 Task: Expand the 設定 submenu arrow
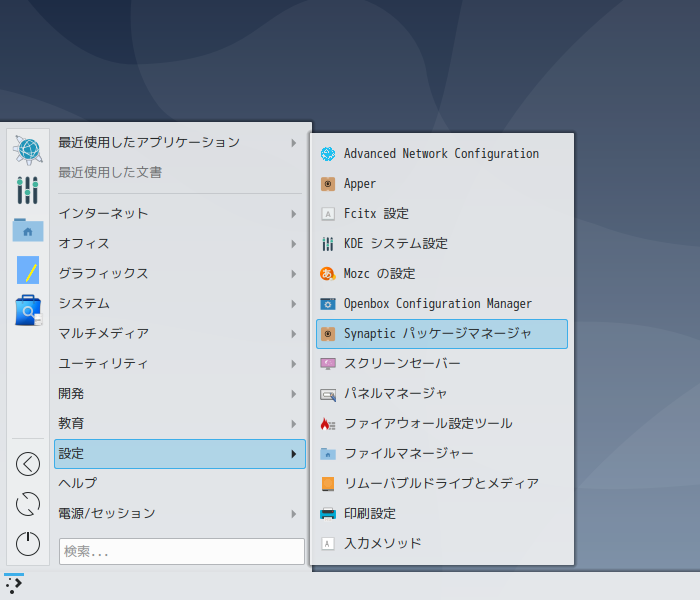294,454
